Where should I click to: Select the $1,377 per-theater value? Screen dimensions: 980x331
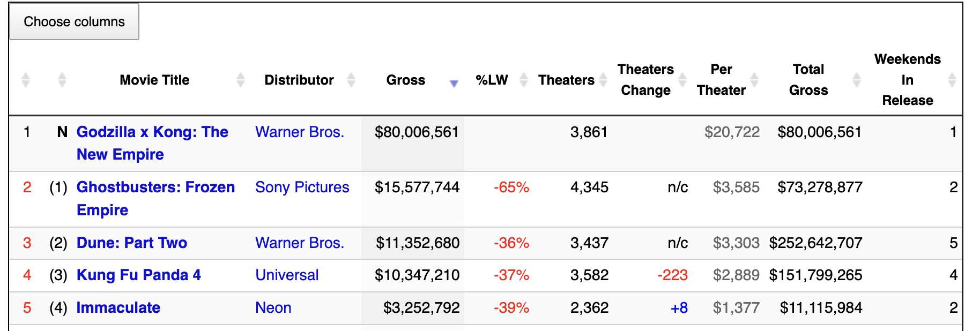736,307
